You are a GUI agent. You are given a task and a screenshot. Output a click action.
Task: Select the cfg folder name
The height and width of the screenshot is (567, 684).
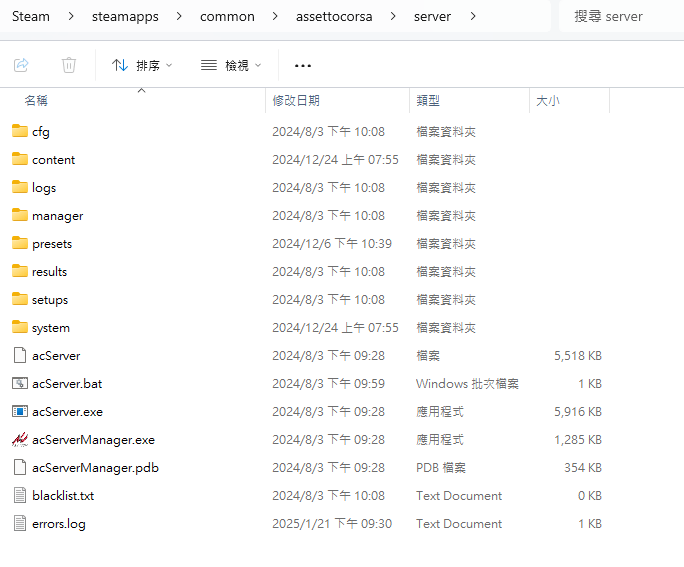pos(41,132)
